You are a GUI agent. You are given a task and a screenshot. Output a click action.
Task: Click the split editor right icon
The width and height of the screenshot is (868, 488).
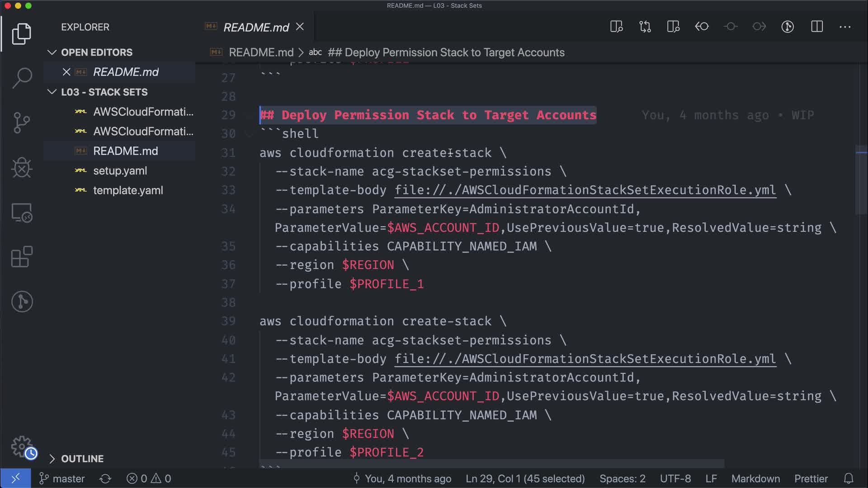click(x=816, y=27)
